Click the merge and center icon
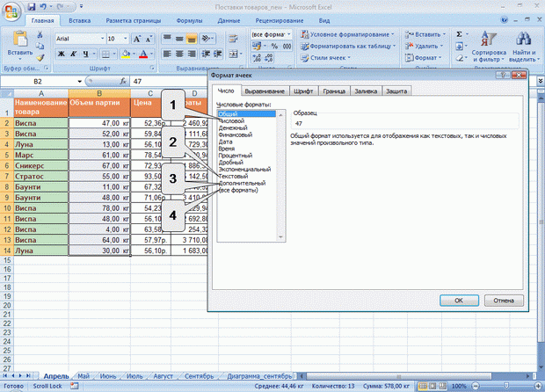Viewport: 545px width, 392px height. pyautogui.click(x=234, y=54)
